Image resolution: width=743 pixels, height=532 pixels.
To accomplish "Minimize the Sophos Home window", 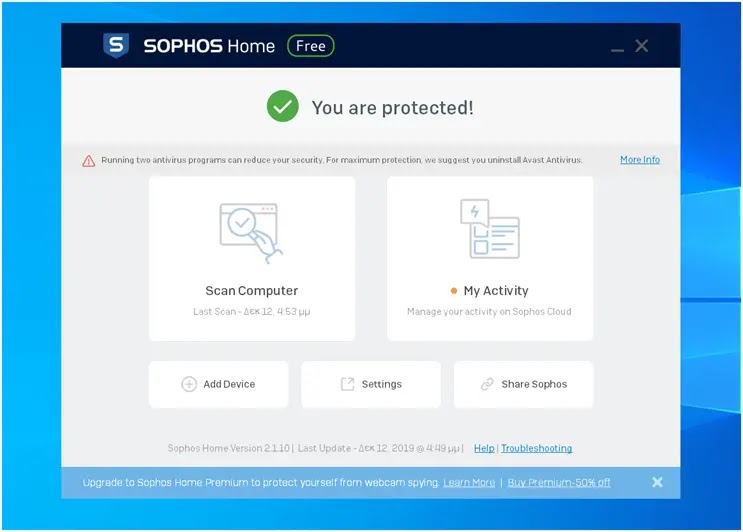I will (x=617, y=50).
